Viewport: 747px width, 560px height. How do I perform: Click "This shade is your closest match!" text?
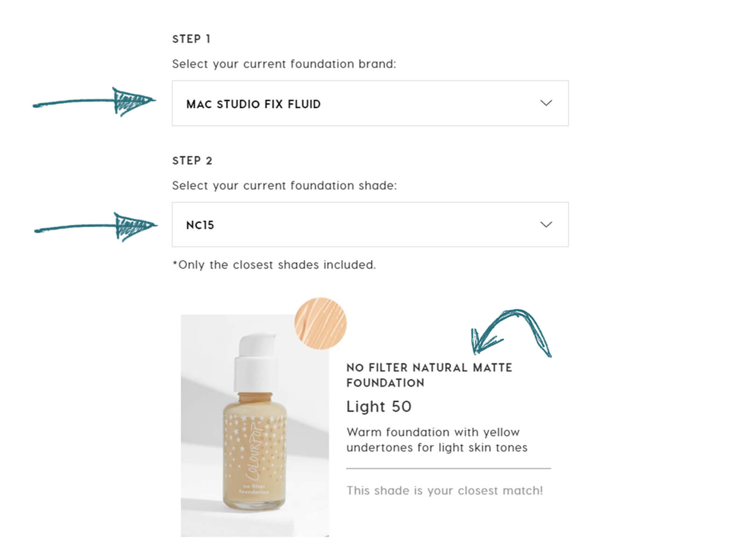pyautogui.click(x=444, y=491)
